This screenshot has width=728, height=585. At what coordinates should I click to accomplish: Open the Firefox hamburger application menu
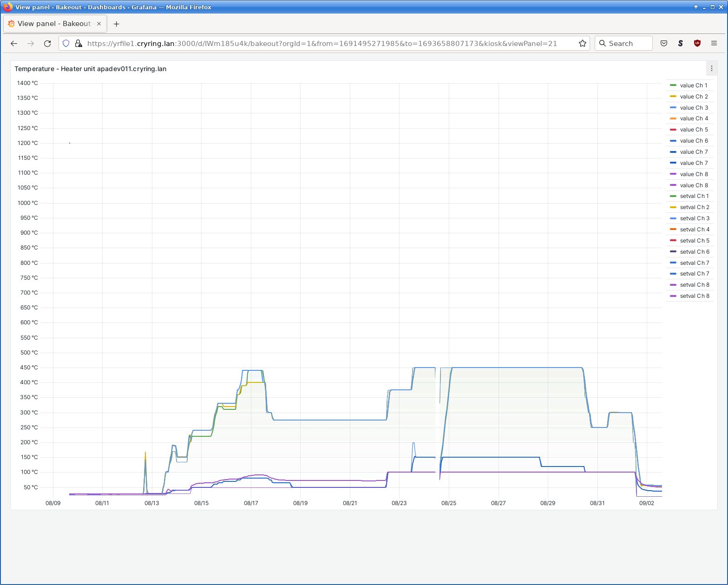pos(714,43)
